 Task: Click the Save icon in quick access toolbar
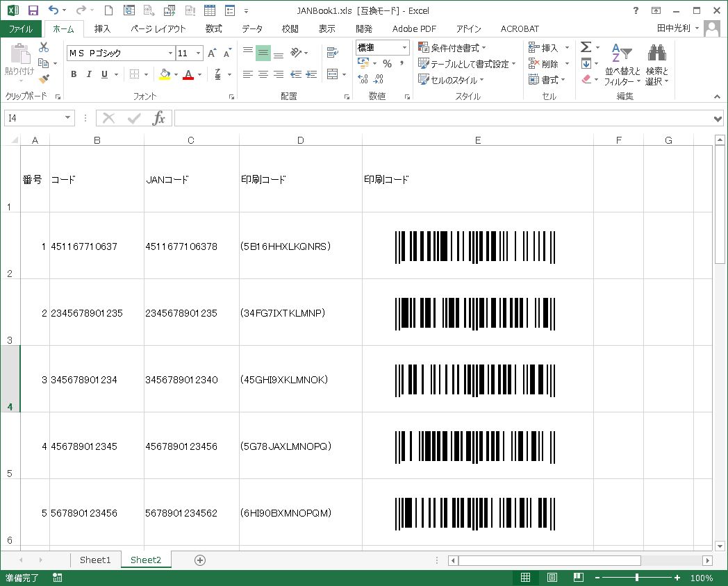(x=33, y=10)
